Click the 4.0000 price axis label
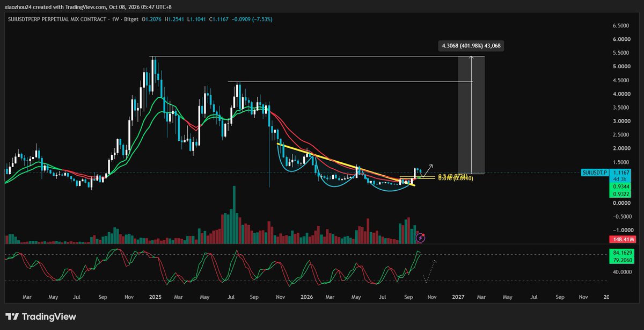Image resolution: width=644 pixels, height=330 pixels. click(x=623, y=94)
